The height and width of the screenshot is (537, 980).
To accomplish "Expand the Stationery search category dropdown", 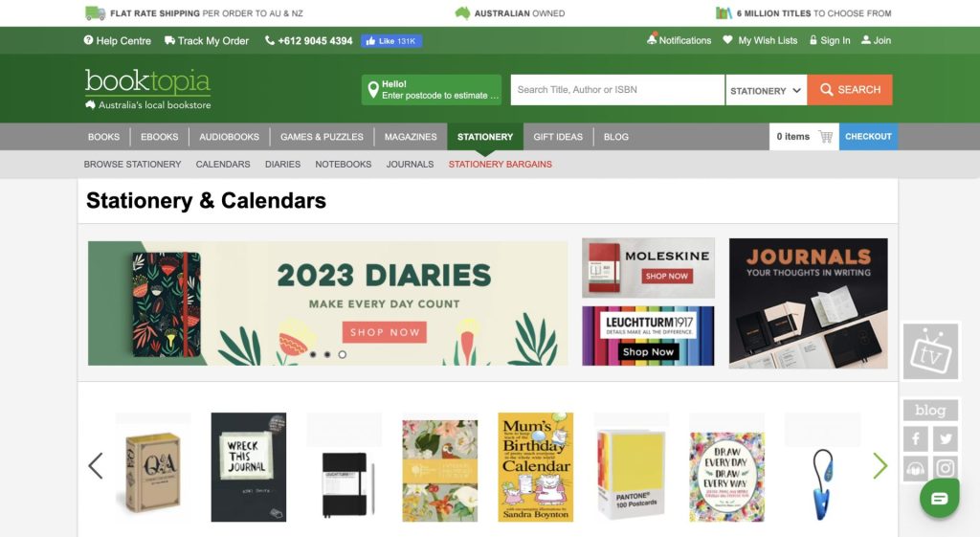I will (767, 90).
